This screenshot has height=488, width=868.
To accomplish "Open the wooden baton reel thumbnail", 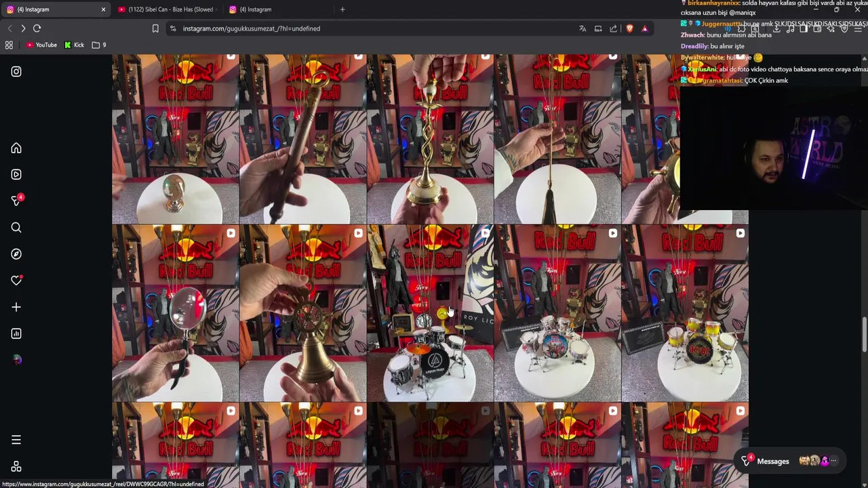I will point(302,139).
